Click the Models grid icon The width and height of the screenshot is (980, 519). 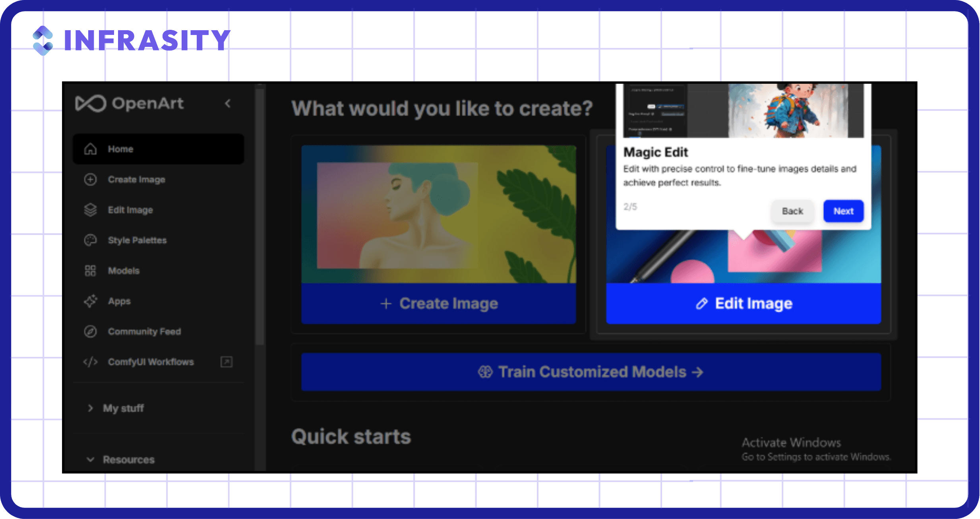coord(91,271)
